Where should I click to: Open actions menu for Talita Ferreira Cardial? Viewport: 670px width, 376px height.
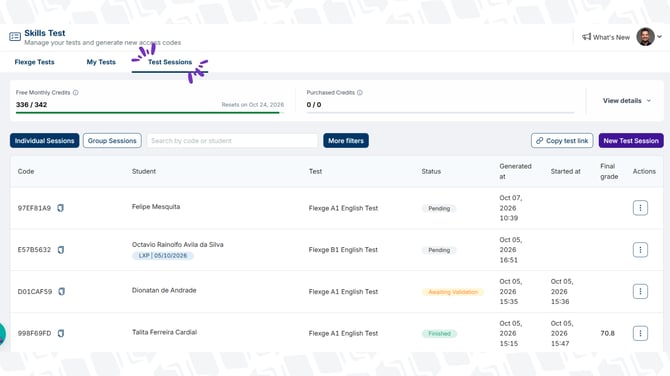coord(640,333)
